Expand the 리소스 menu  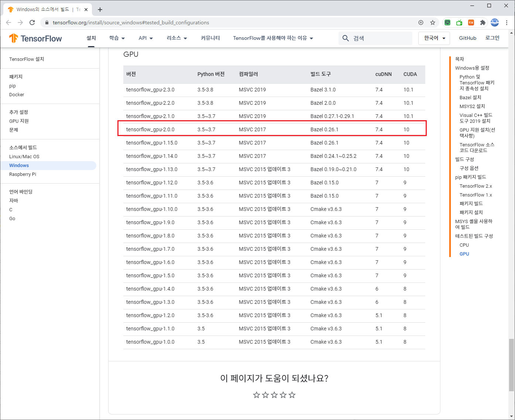coord(177,38)
